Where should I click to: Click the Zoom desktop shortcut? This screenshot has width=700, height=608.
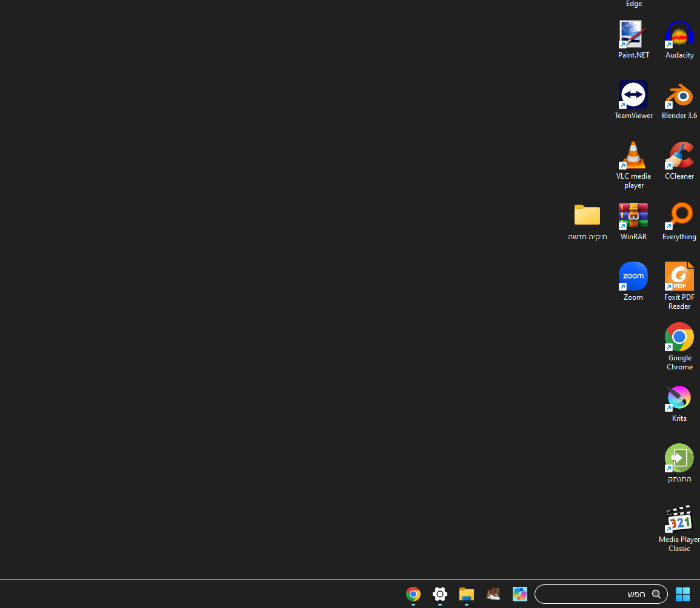[633, 282]
